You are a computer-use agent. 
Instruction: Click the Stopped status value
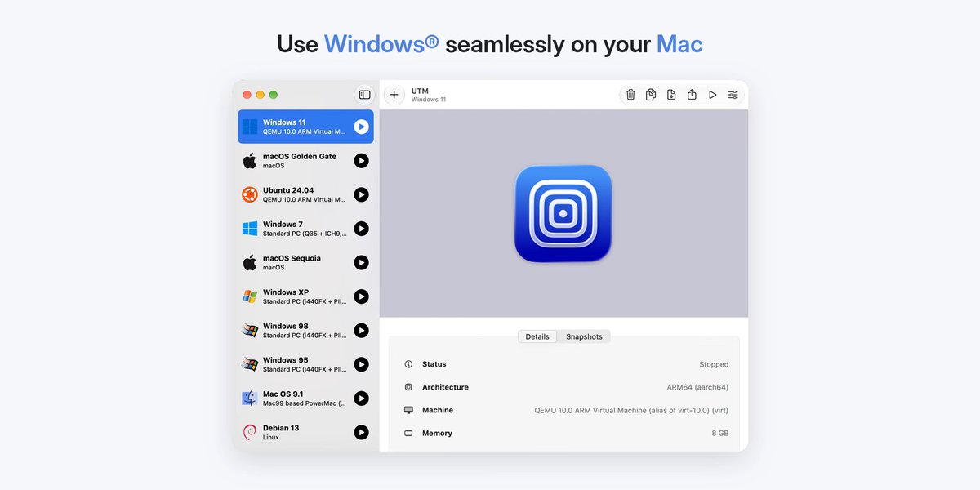[714, 364]
